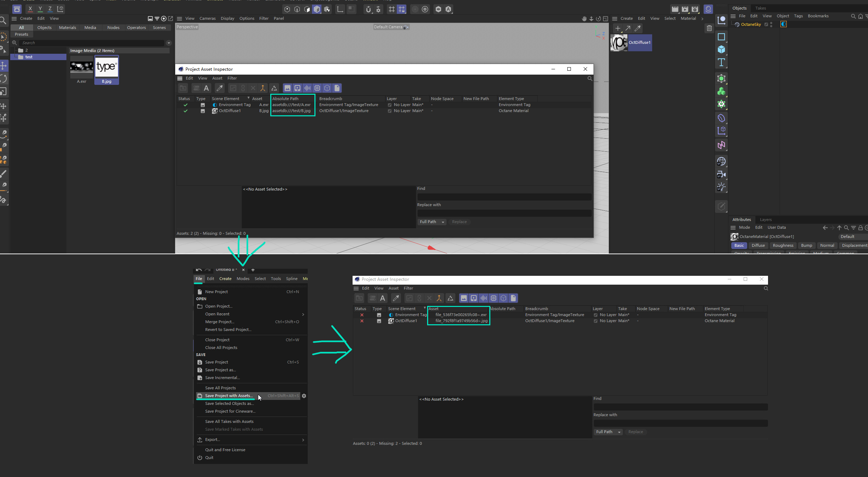The width and height of the screenshot is (868, 477).
Task: Toggle audio assets filter in upper inspector
Action: (307, 88)
